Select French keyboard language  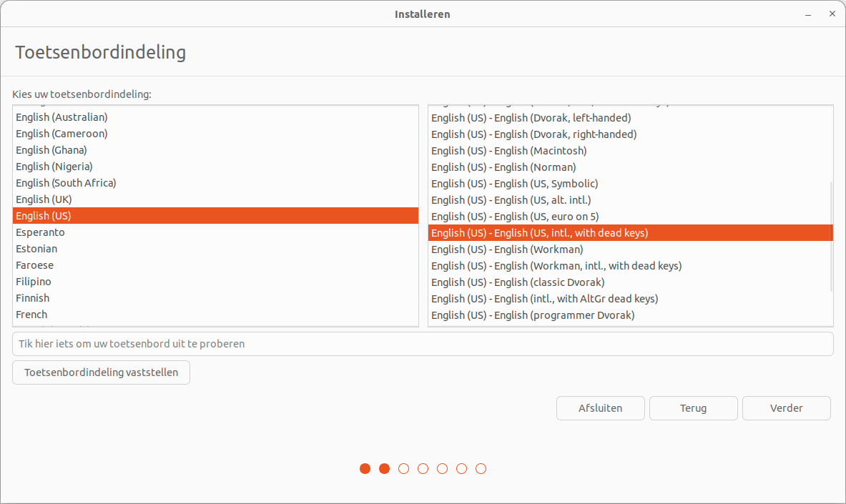[31, 315]
